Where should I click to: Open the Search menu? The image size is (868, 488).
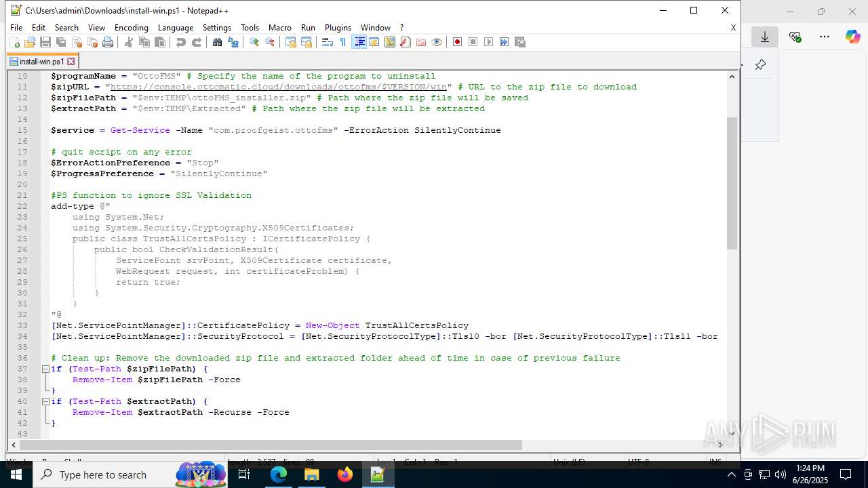pos(66,28)
